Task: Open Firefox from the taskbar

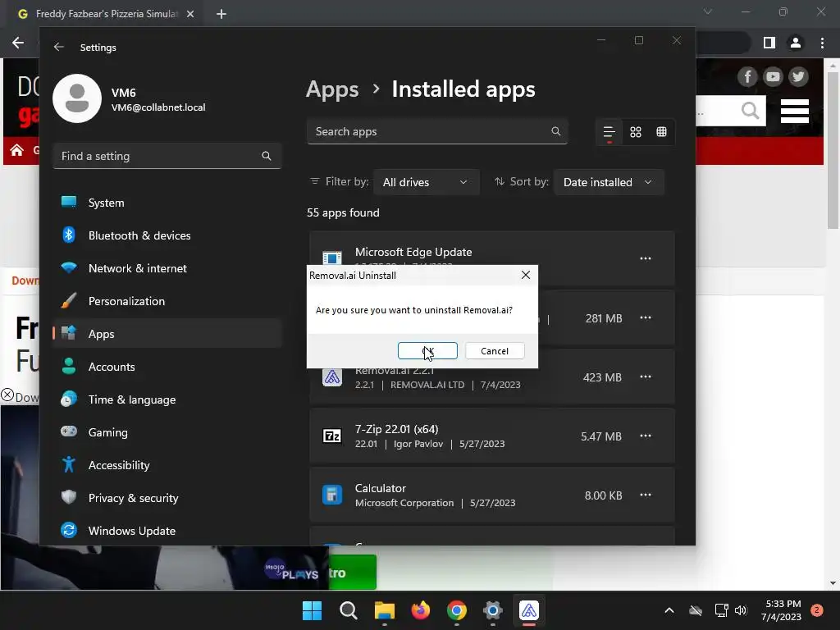Action: point(421,610)
